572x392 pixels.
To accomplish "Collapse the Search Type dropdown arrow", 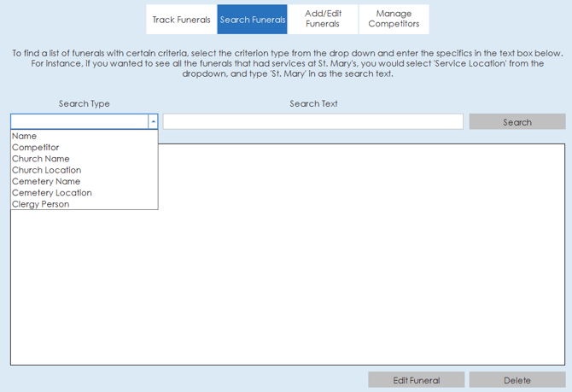I will click(154, 122).
